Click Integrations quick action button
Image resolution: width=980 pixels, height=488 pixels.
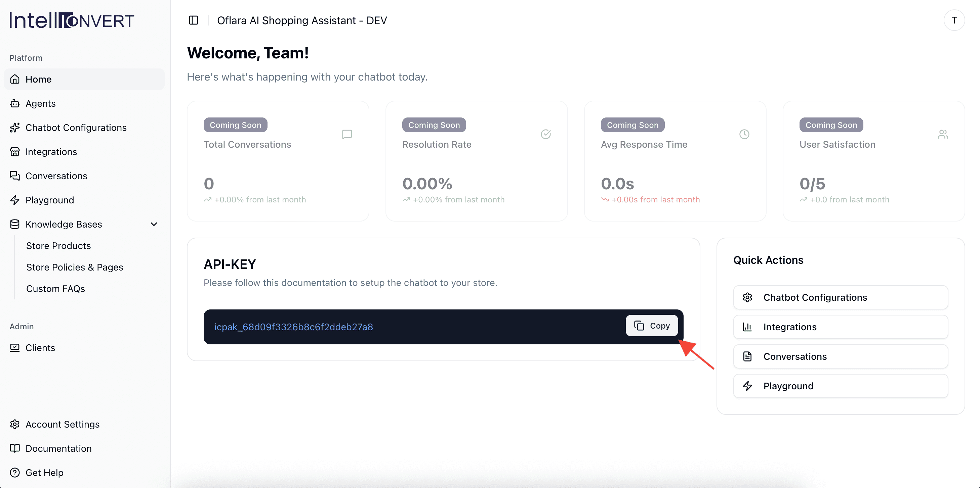click(x=840, y=327)
